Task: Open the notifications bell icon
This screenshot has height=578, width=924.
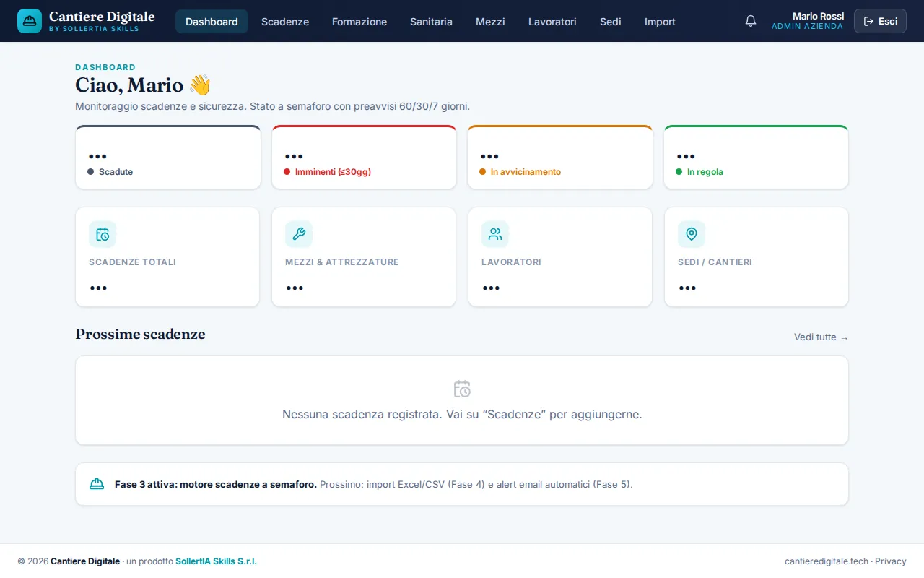Action: pos(751,21)
